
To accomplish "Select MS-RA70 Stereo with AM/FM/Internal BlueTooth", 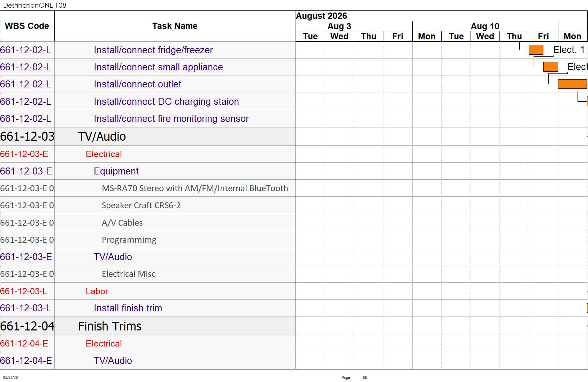I will click(x=195, y=188).
